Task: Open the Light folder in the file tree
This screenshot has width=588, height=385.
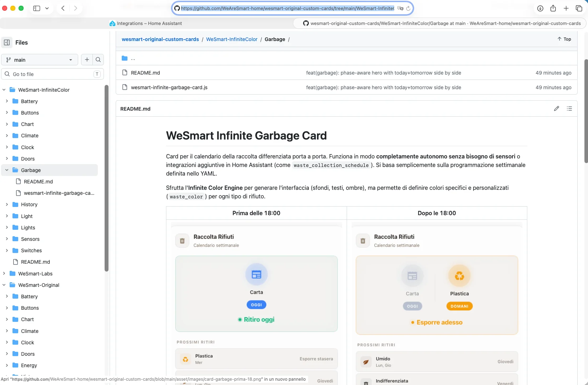Action: (x=27, y=216)
